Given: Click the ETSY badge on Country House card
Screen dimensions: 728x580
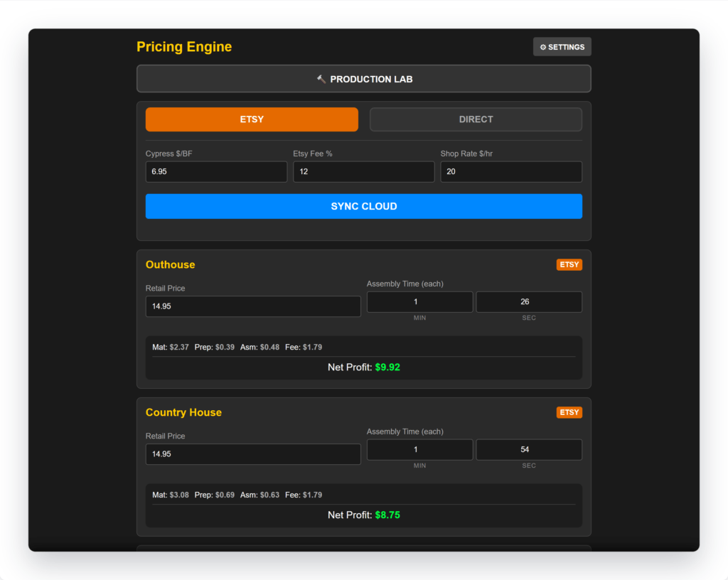Looking at the screenshot, I should coord(569,412).
